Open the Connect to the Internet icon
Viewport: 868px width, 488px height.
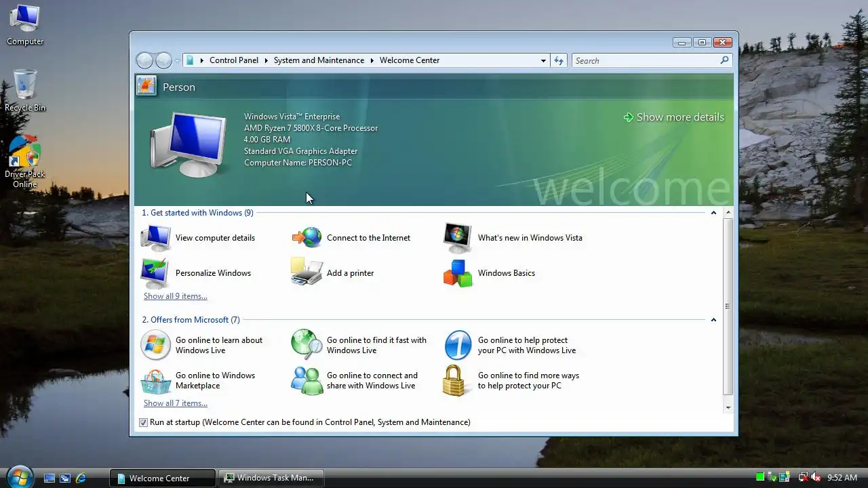click(x=307, y=238)
